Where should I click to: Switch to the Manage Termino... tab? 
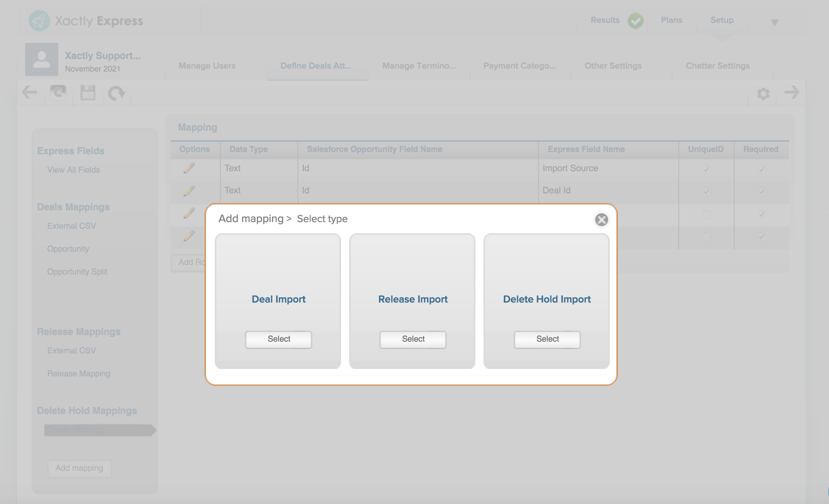419,66
